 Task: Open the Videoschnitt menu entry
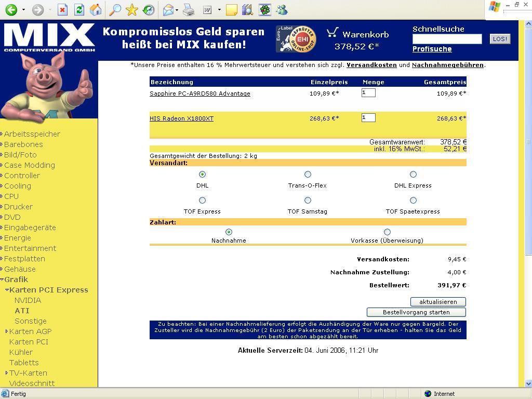click(x=32, y=383)
